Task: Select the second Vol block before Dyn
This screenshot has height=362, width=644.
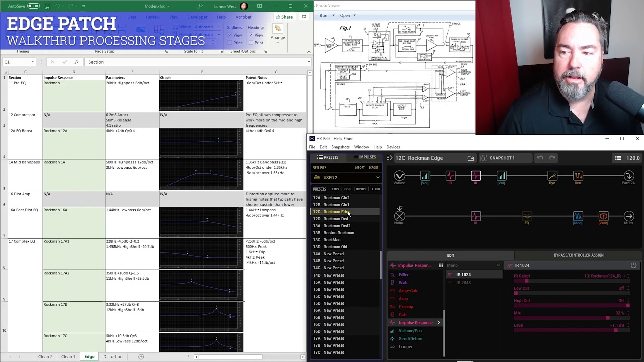Action: tap(502, 176)
